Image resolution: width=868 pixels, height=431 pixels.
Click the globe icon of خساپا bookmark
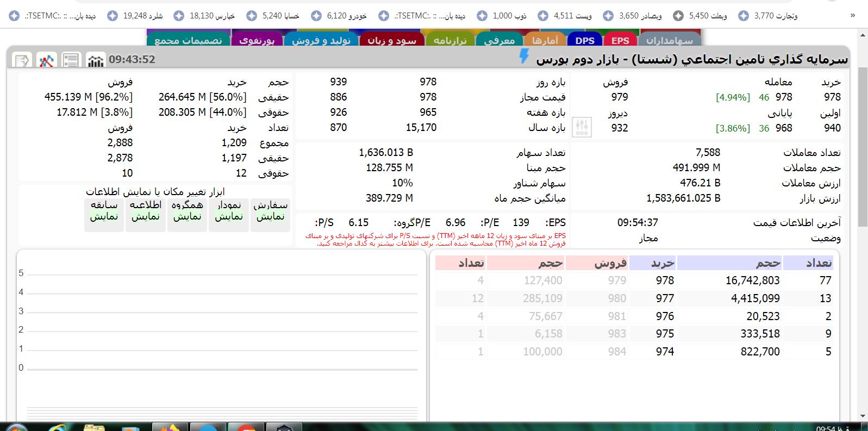pos(252,16)
